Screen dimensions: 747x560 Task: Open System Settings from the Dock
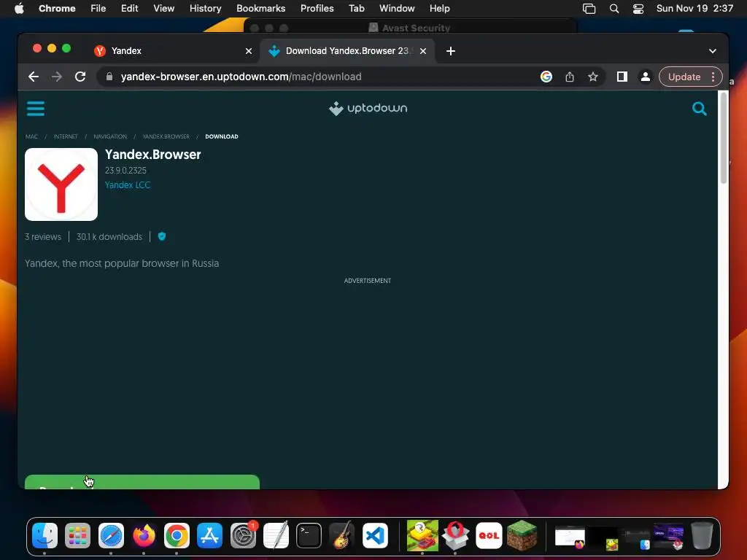[x=243, y=535]
